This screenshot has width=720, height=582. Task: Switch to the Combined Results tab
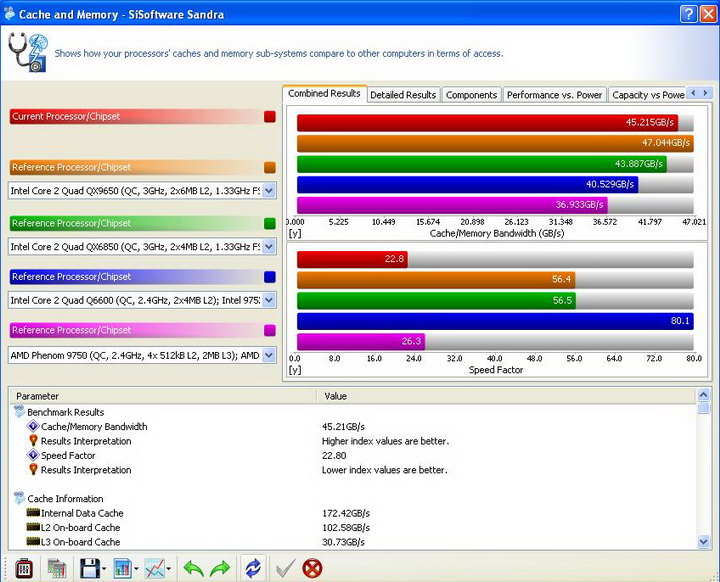(325, 94)
